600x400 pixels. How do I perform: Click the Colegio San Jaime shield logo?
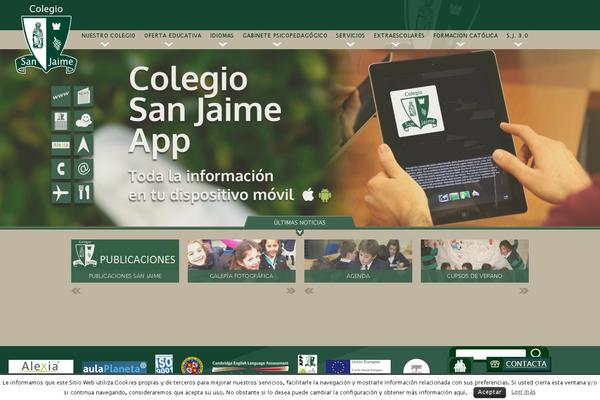pyautogui.click(x=46, y=39)
